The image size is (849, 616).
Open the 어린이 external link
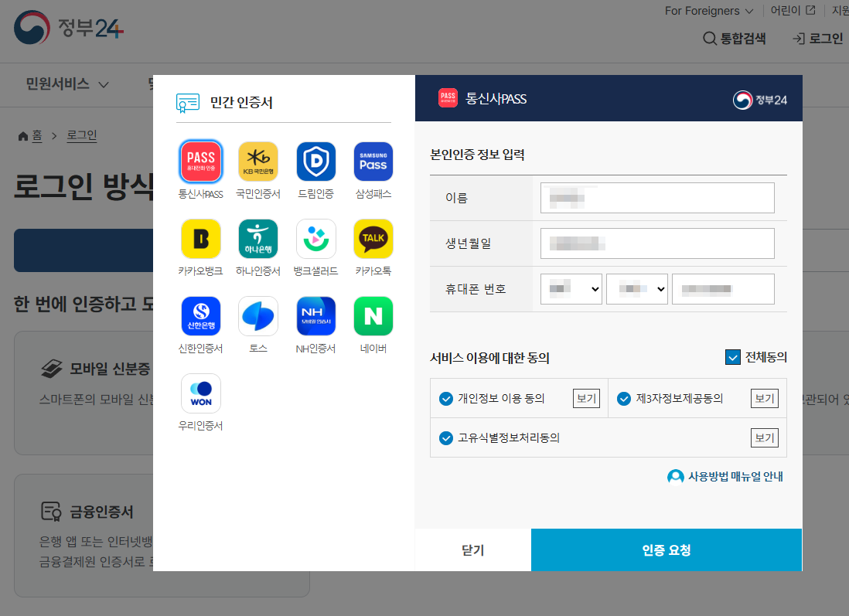pyautogui.click(x=793, y=10)
